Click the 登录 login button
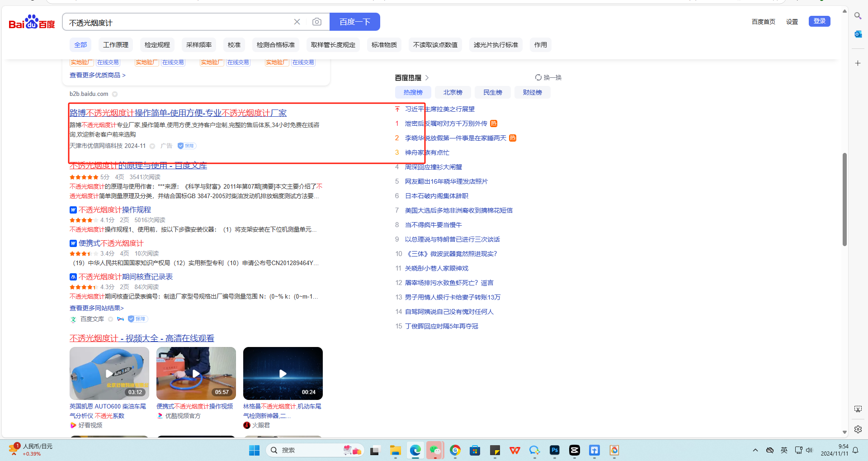Screen dimensions: 868x461 (819, 21)
